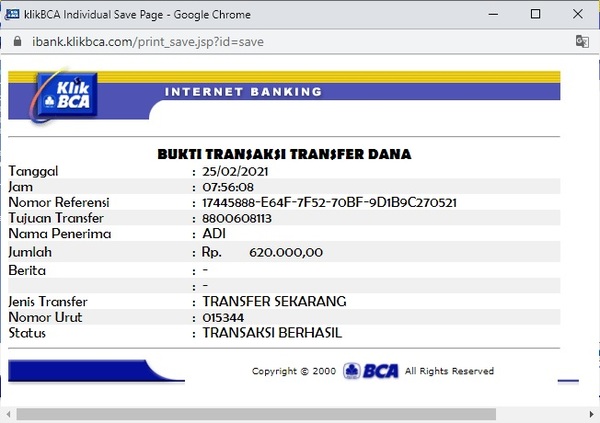Click the Status label
This screenshot has width=600, height=423.
27,333
